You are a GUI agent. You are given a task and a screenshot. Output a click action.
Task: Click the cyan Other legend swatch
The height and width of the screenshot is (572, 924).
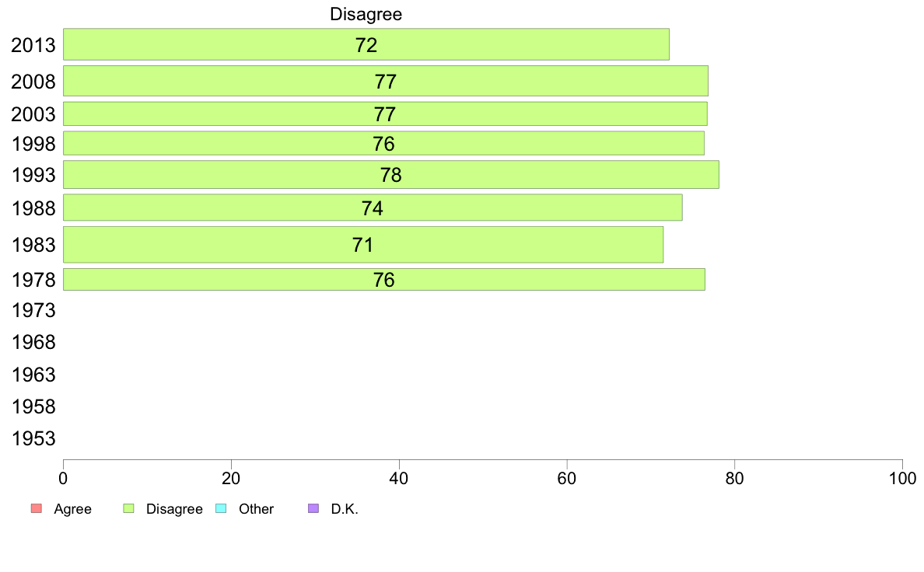[x=221, y=508]
